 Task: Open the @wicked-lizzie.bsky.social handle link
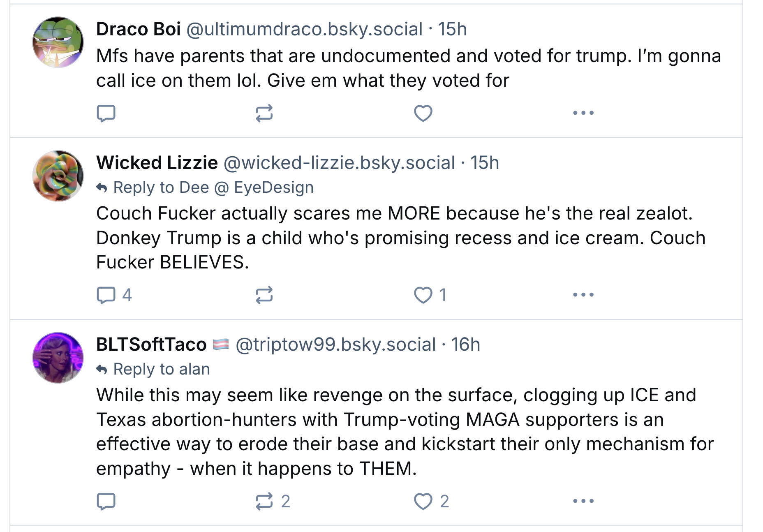[339, 163]
